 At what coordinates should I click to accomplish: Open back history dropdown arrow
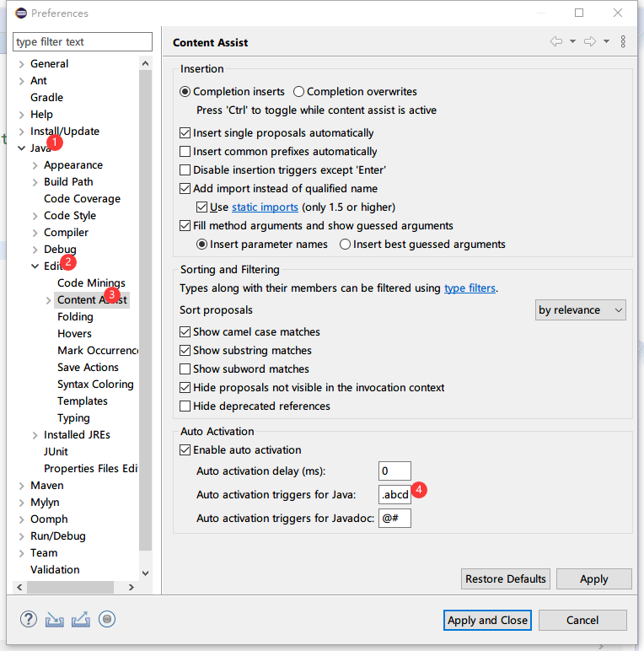click(x=572, y=41)
